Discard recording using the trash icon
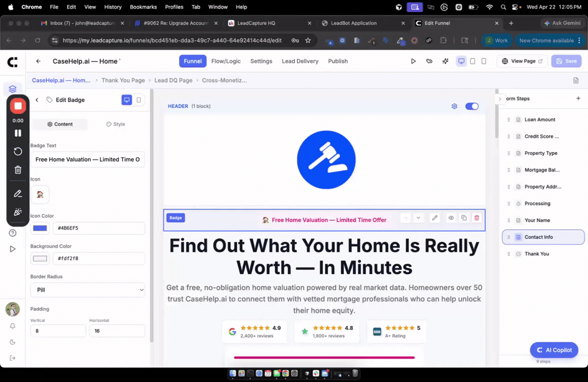Viewport: 588px width, 382px height. pyautogui.click(x=18, y=170)
